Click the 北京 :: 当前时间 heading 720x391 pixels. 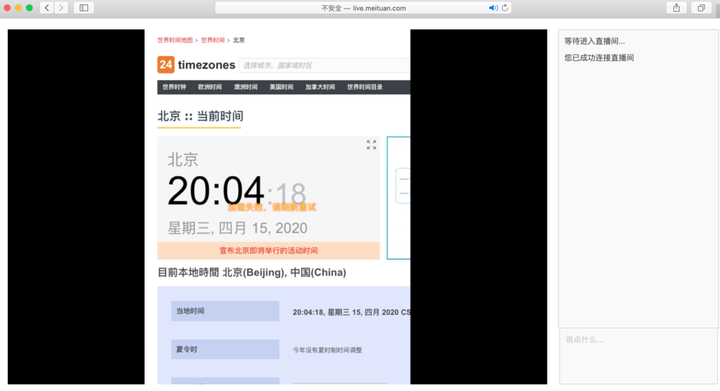point(201,116)
